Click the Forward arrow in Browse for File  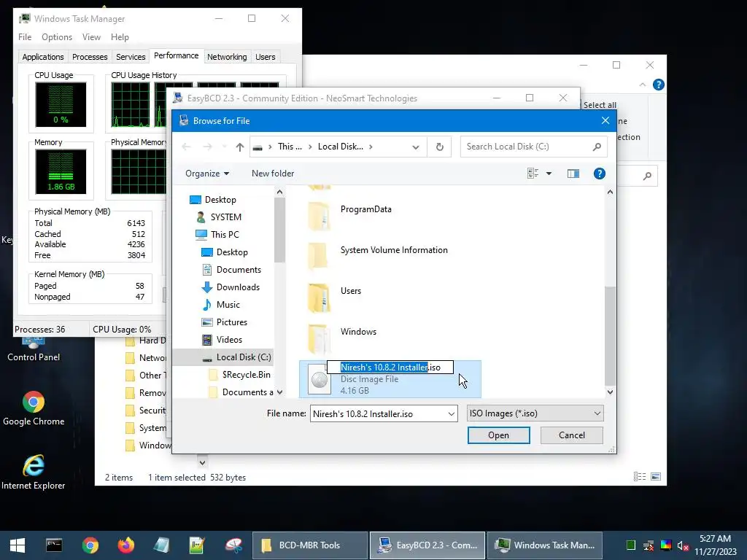pos(208,147)
